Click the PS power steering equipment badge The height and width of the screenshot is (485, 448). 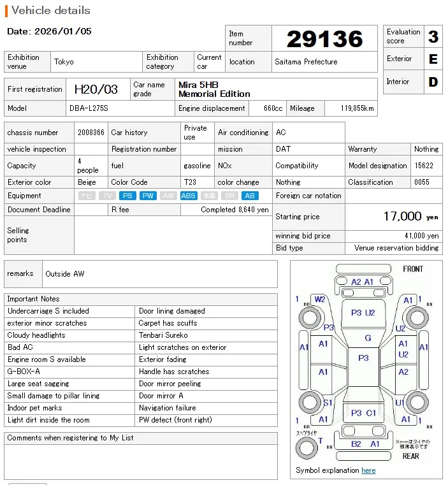tap(127, 196)
